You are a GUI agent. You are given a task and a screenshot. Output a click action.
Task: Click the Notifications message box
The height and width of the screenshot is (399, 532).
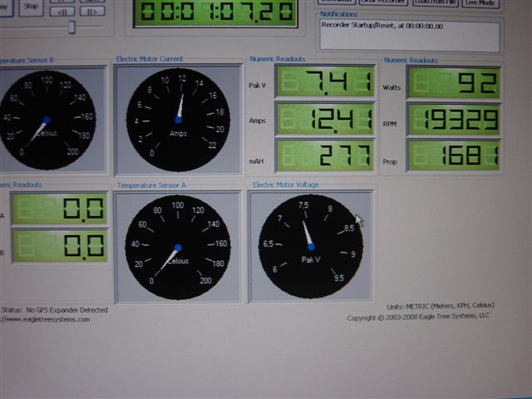pyautogui.click(x=410, y=35)
